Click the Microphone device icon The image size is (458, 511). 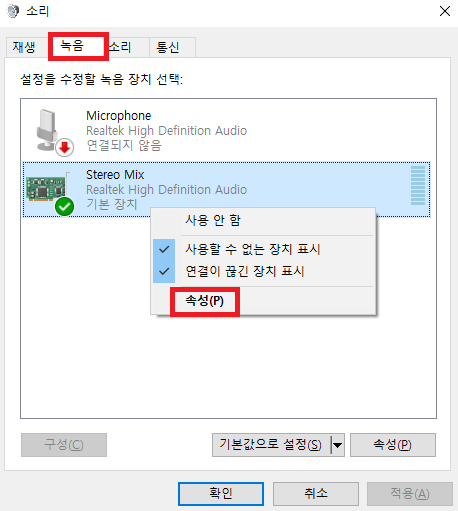coord(48,130)
